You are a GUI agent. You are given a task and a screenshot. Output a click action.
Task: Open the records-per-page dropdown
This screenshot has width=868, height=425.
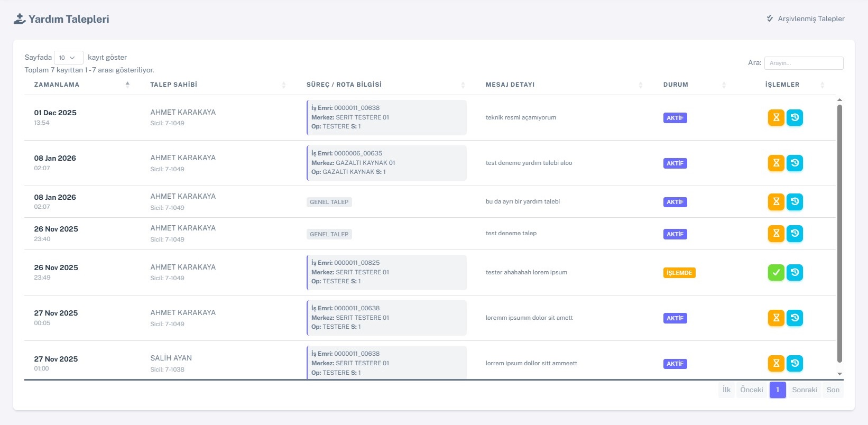click(x=68, y=58)
